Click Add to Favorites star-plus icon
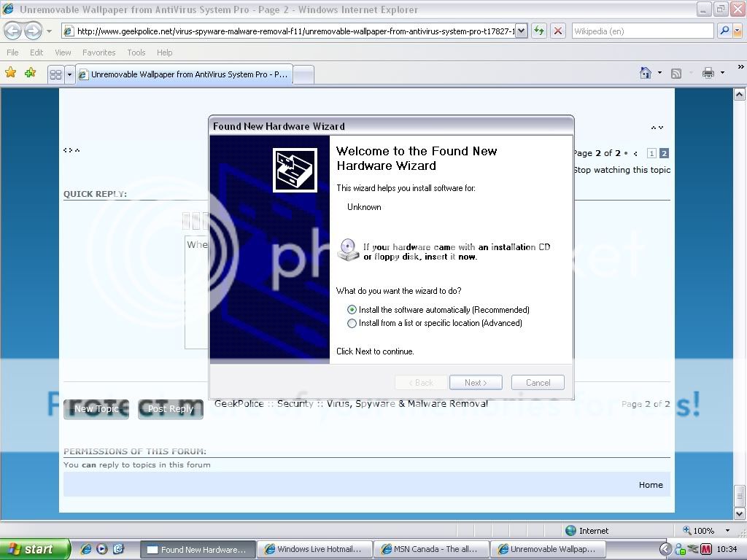This screenshot has height=560, width=747. point(30,72)
